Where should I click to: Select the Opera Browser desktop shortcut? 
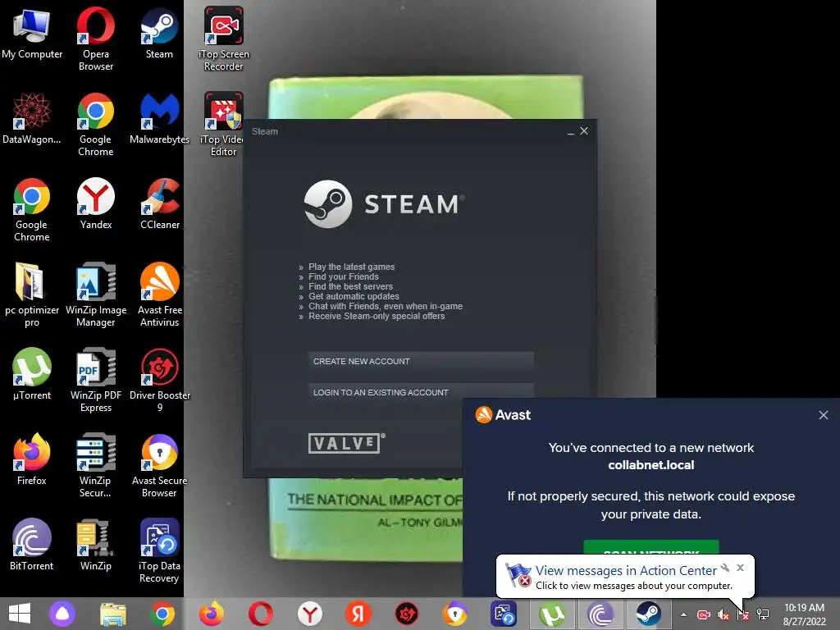pos(96,39)
